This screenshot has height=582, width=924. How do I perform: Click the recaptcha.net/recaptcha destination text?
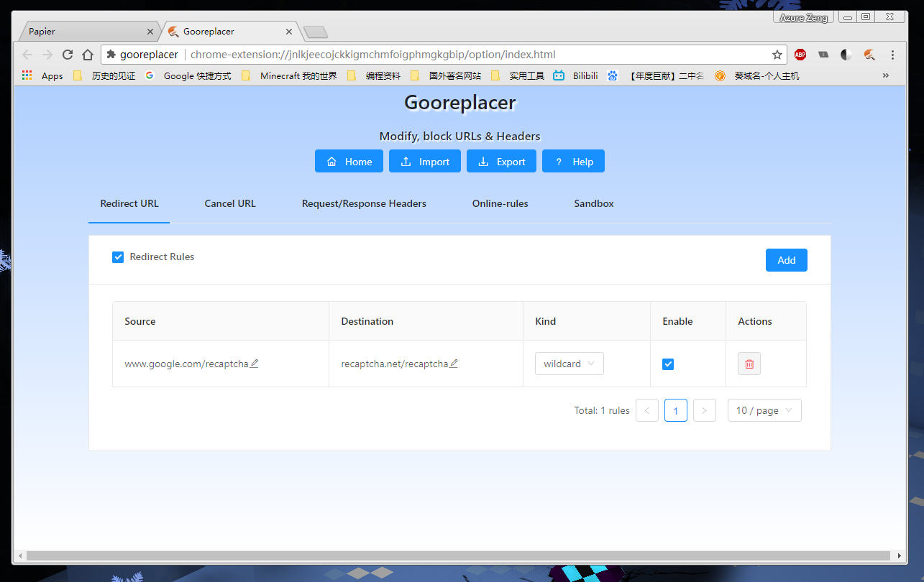click(395, 364)
